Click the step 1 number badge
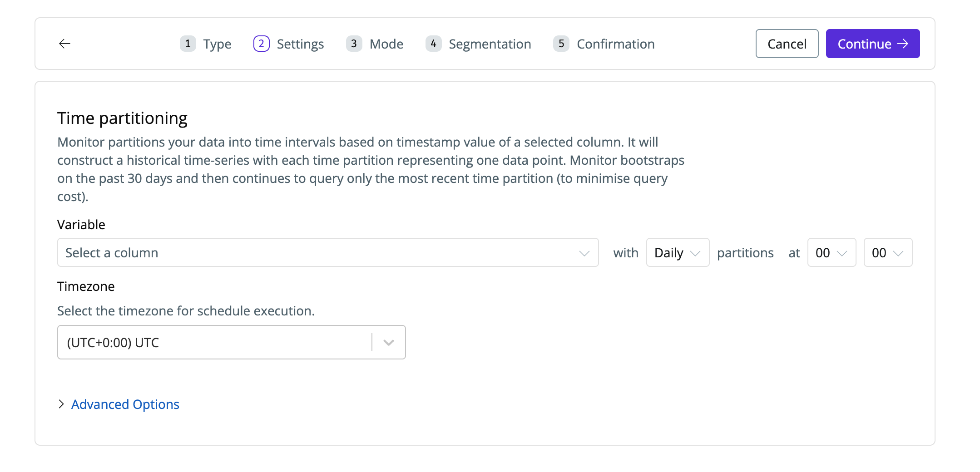 (188, 44)
